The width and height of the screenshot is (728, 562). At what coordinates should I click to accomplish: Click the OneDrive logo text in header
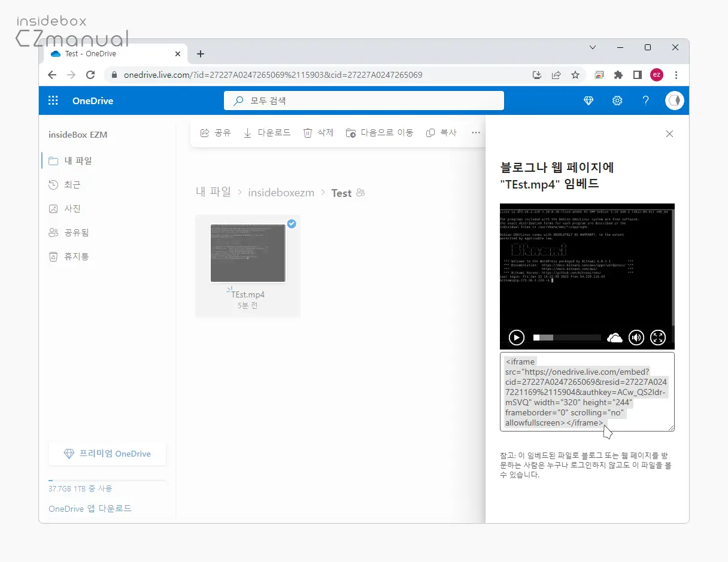point(93,101)
